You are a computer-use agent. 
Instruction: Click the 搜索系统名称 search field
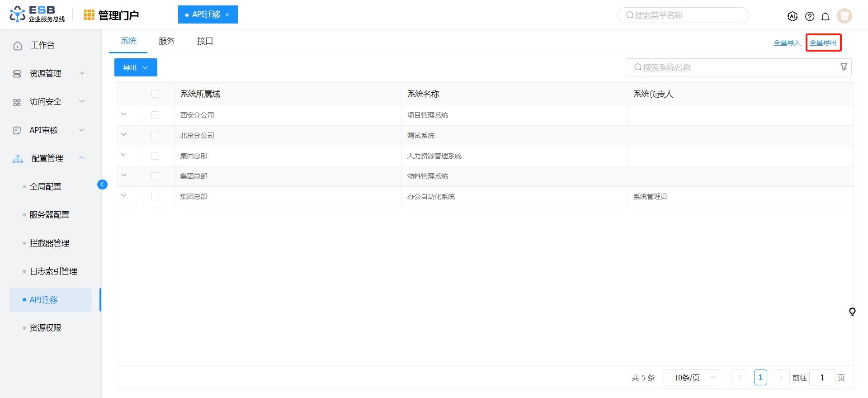(732, 67)
